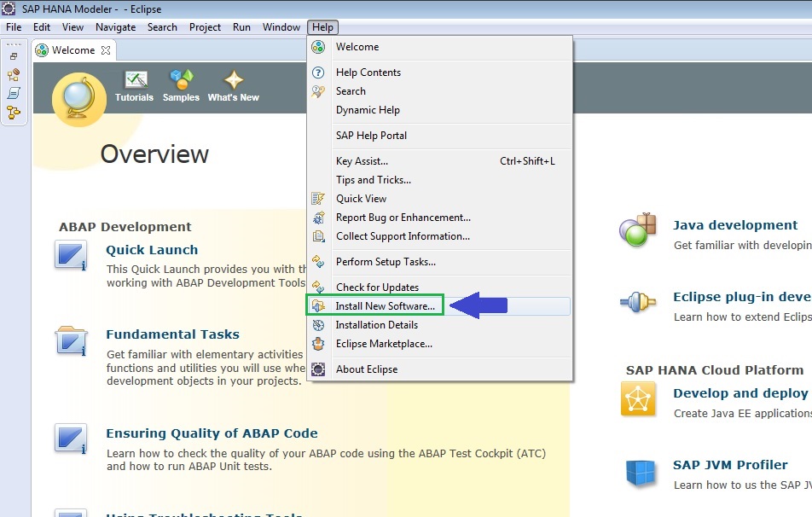Click the second icon in the left sidebar
This screenshot has height=517, width=812.
point(14,74)
